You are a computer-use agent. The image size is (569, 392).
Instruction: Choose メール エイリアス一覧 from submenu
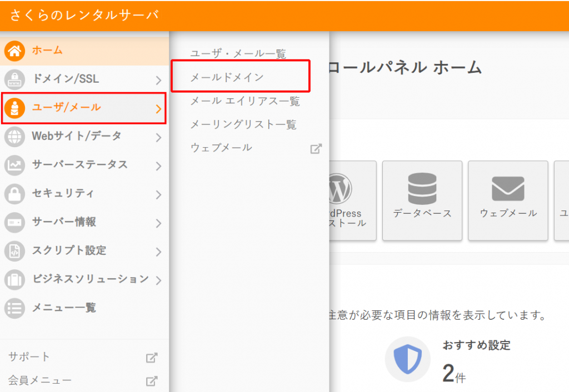pos(244,101)
